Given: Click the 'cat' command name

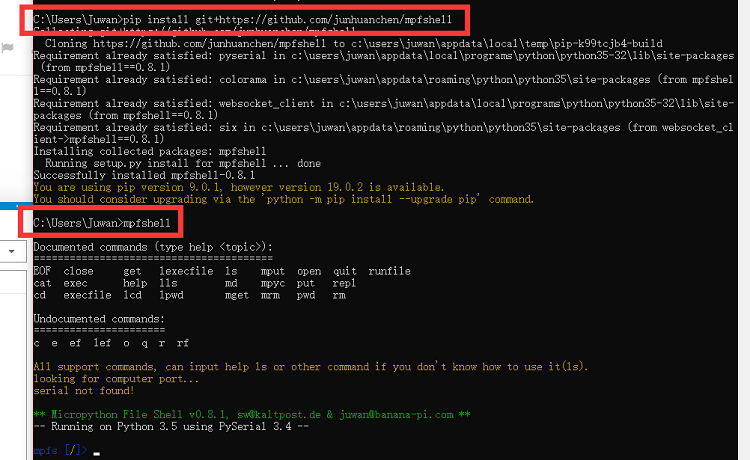Looking at the screenshot, I should point(42,283).
